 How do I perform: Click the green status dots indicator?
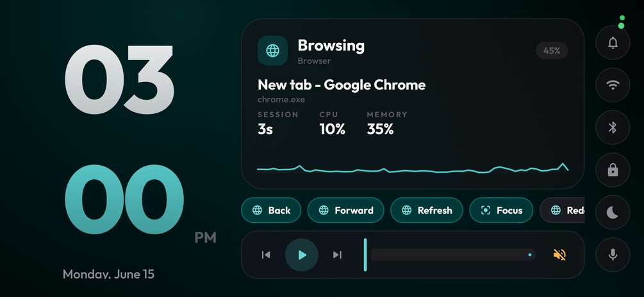(622, 22)
